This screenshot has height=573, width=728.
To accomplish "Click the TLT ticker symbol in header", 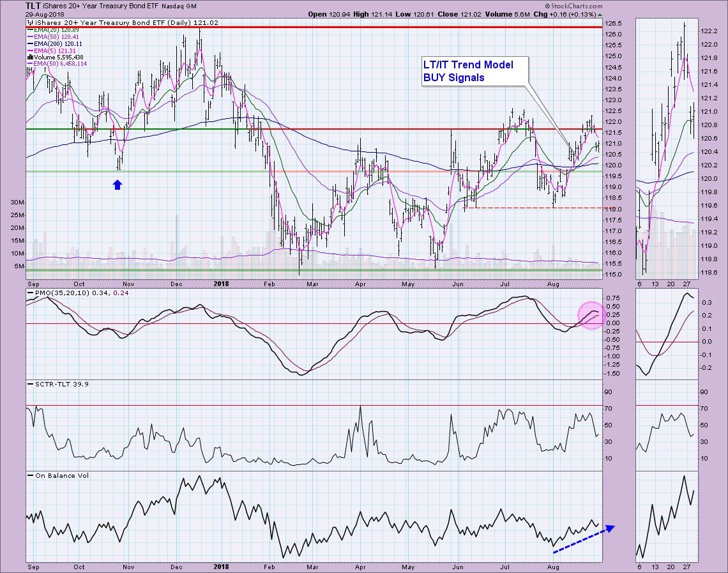I will coord(16,6).
